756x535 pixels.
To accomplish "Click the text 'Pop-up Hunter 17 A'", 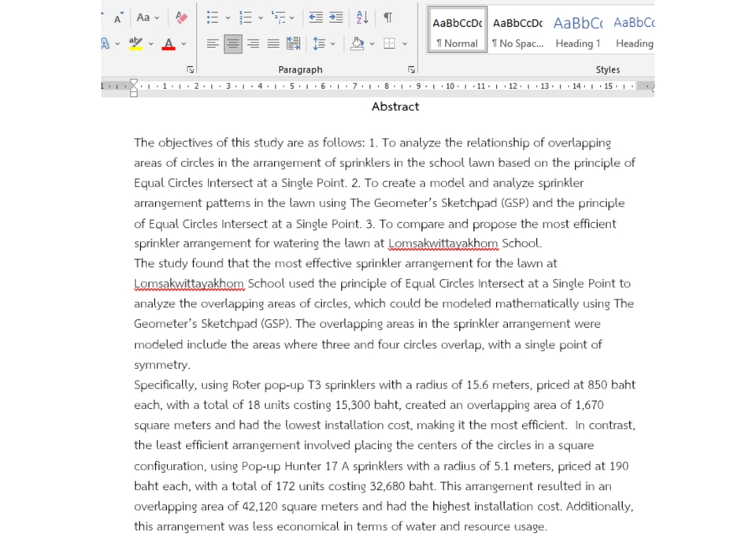I will 295,466.
